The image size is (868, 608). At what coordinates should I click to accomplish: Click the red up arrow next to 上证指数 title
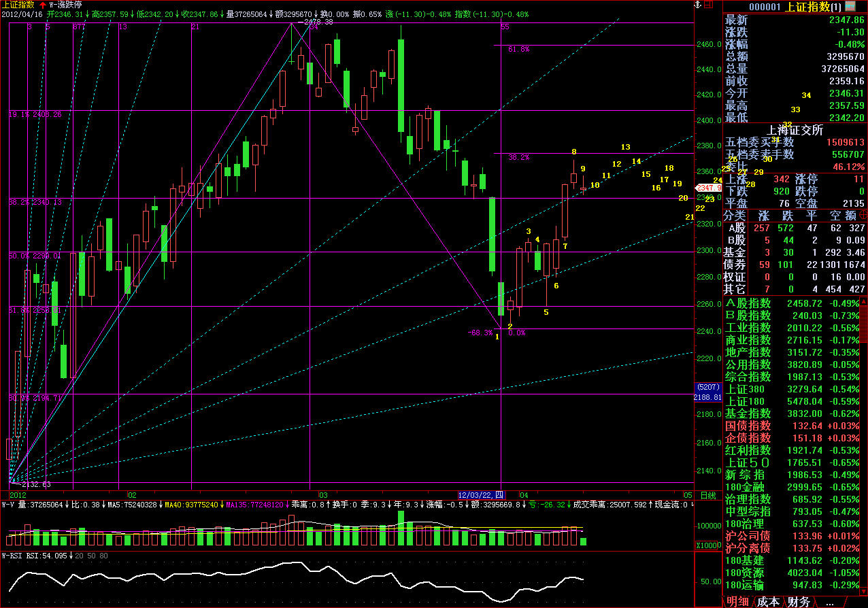tap(42, 5)
